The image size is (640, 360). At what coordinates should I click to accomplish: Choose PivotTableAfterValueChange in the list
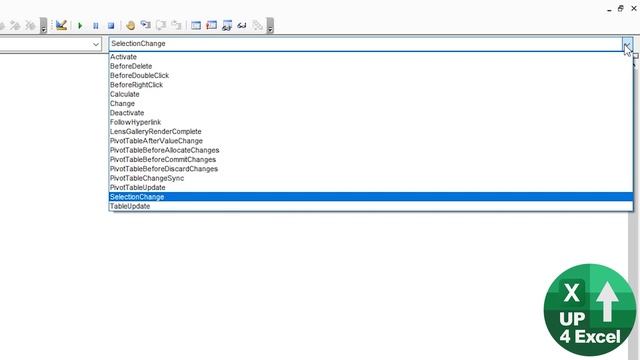371,141
